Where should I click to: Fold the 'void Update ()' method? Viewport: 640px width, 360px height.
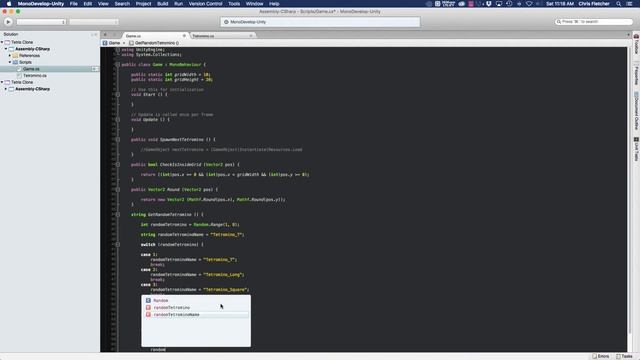coord(118,120)
